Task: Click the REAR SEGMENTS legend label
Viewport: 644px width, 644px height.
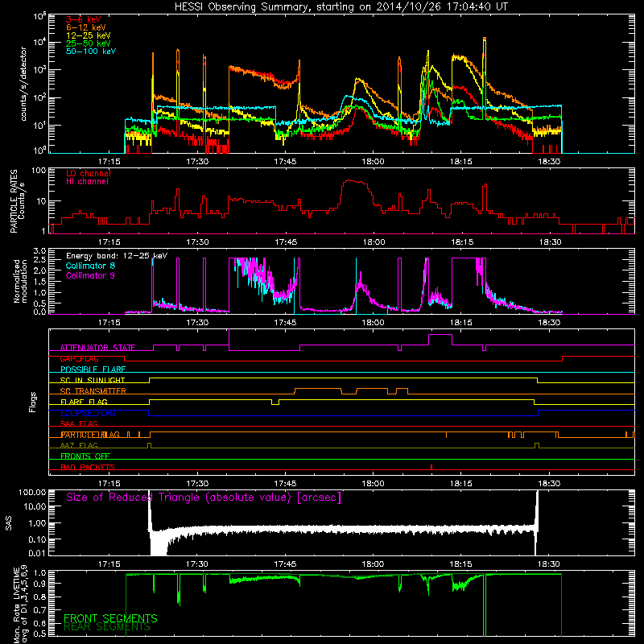Action: point(107,627)
